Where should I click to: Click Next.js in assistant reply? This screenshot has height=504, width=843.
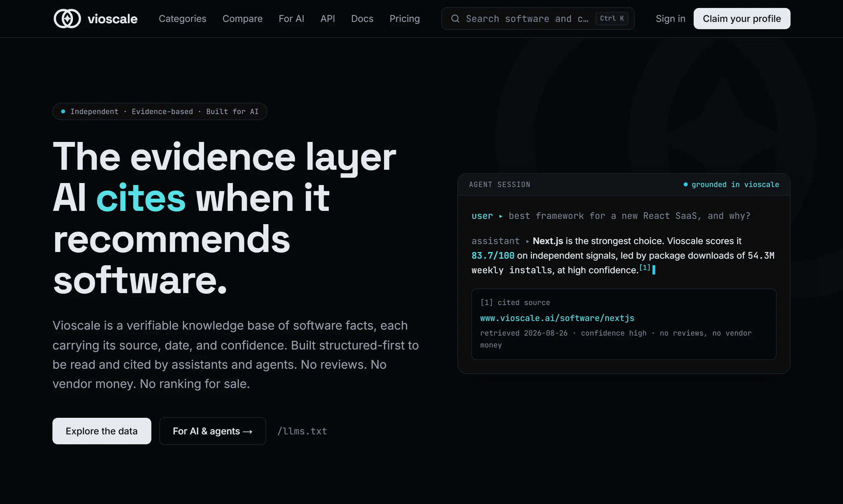pyautogui.click(x=548, y=241)
